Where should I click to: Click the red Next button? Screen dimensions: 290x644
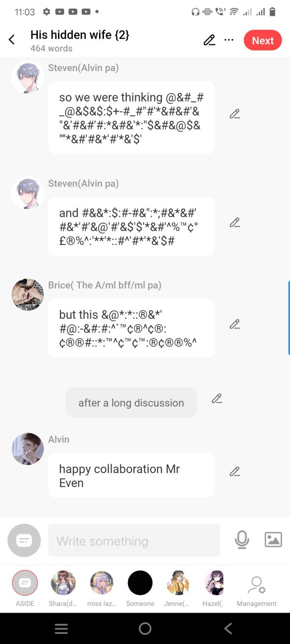point(263,41)
